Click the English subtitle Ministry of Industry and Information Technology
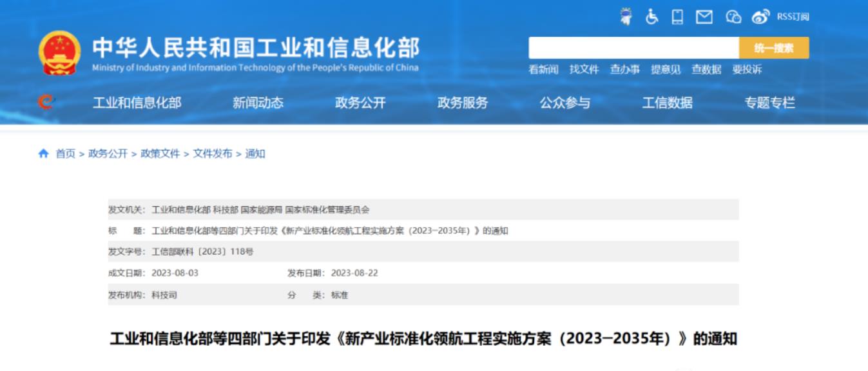Image resolution: width=868 pixels, height=371 pixels. (x=255, y=68)
